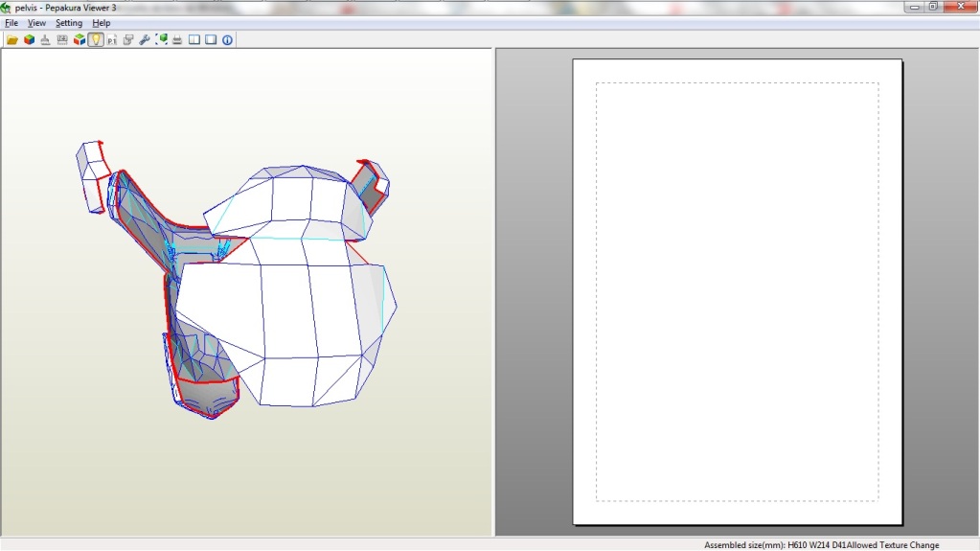Select the split two-pane layout icon
This screenshot has width=980, height=551.
click(194, 39)
